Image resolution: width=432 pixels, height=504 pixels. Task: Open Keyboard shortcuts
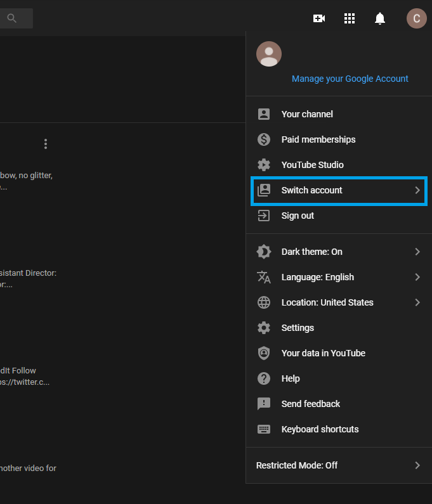(x=339, y=429)
